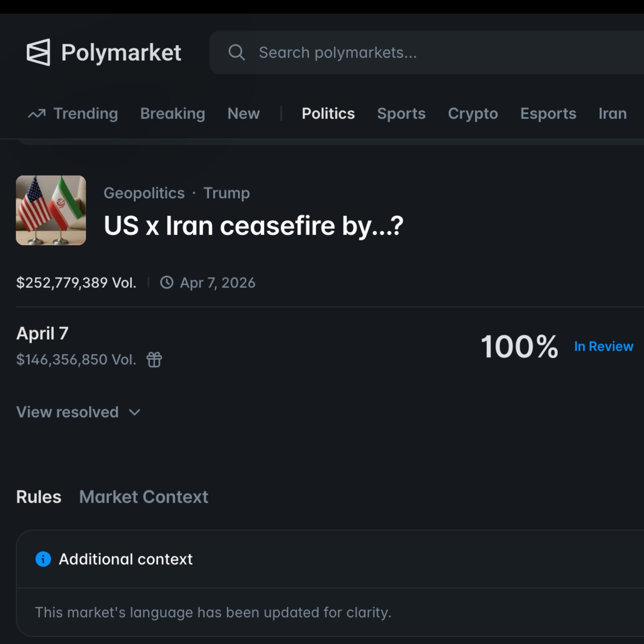
Task: Open the Trump tag link
Action: pyautogui.click(x=227, y=193)
